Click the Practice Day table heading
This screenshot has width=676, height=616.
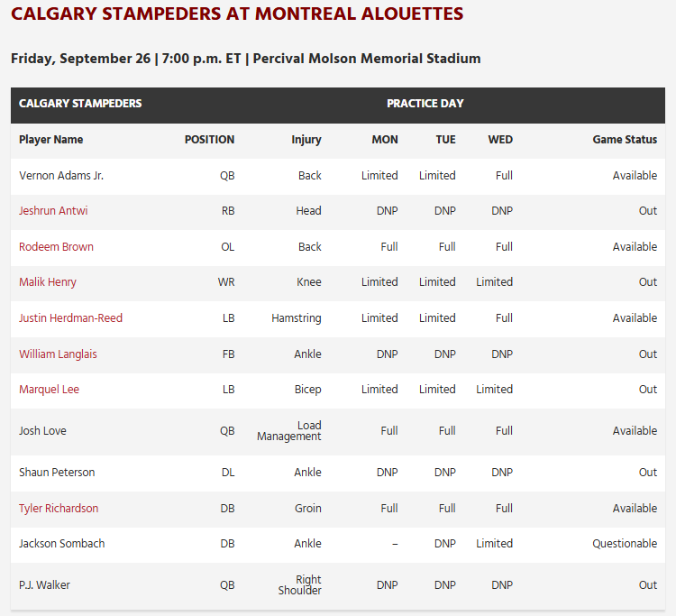click(x=425, y=104)
